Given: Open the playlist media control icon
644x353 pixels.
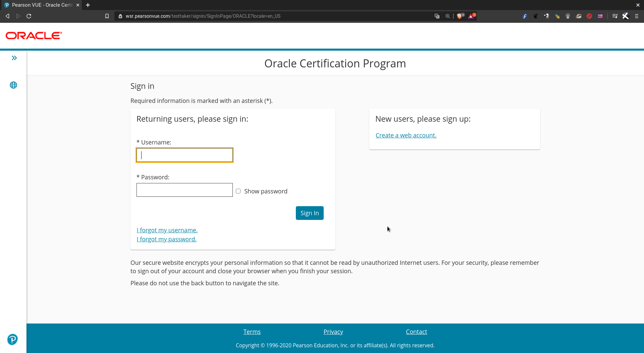Looking at the screenshot, I should [x=615, y=16].
